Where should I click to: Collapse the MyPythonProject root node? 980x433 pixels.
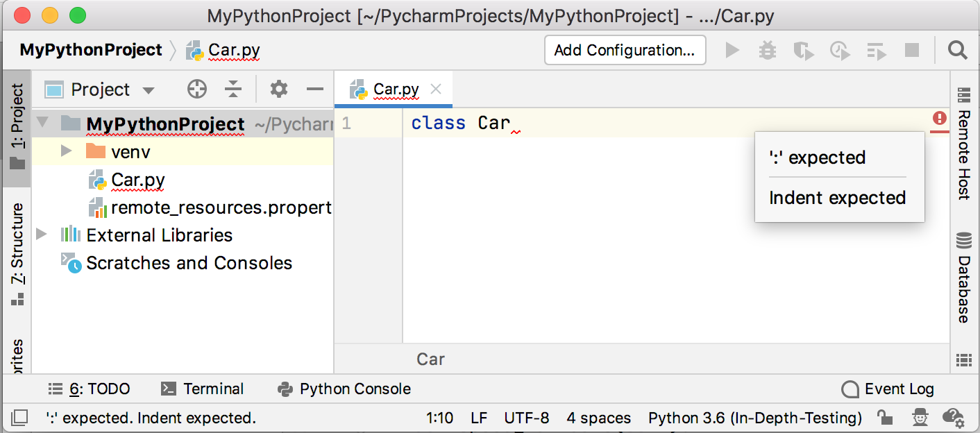(43, 124)
